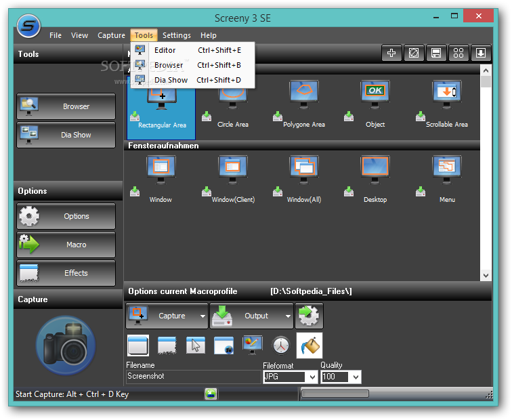
Task: Select the Window capture mode
Action: point(161,180)
